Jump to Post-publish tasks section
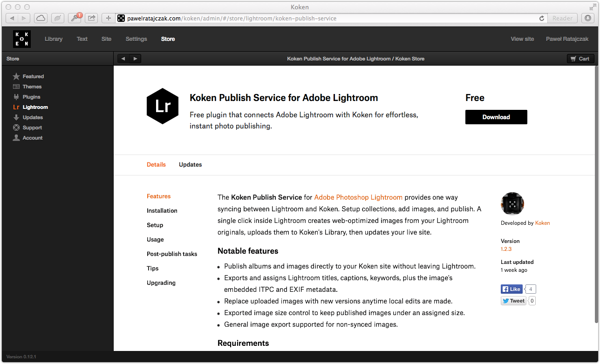The width and height of the screenshot is (600, 364). pyautogui.click(x=172, y=254)
